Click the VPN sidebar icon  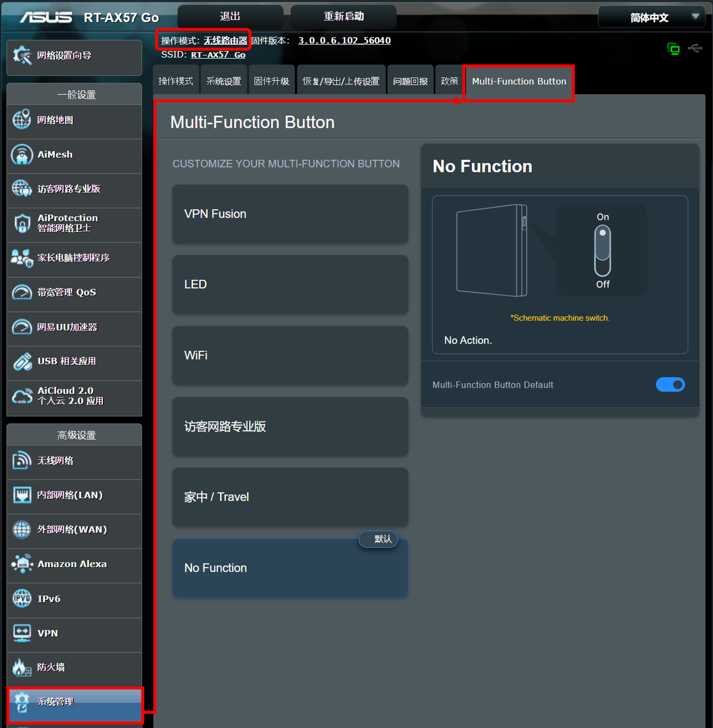[x=22, y=633]
